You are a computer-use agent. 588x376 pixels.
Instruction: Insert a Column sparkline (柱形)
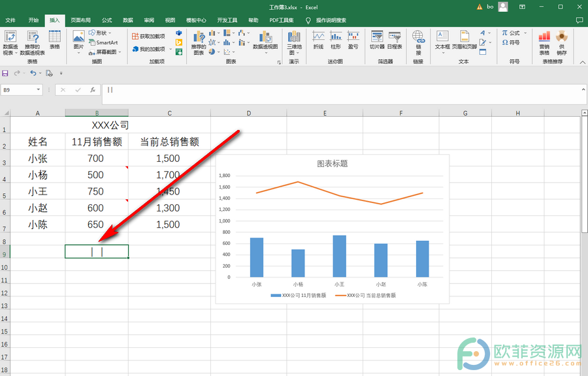click(x=336, y=40)
